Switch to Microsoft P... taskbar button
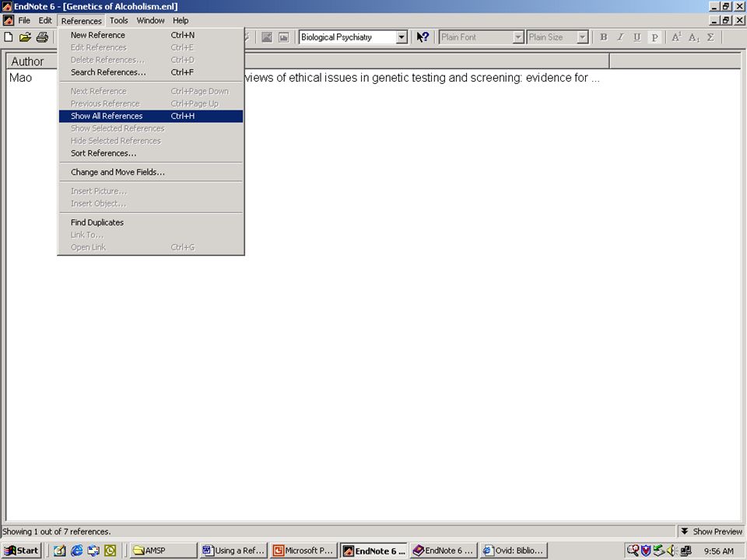747x560 pixels. click(303, 551)
